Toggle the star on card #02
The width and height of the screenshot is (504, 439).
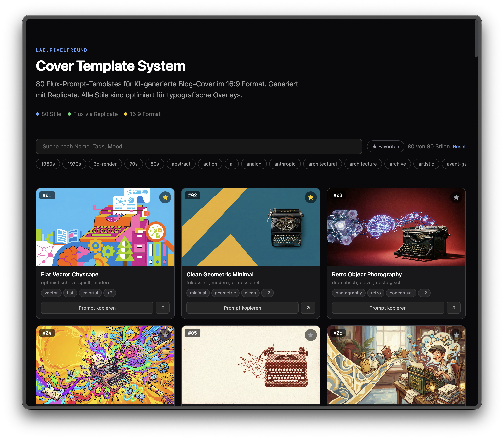tap(310, 197)
